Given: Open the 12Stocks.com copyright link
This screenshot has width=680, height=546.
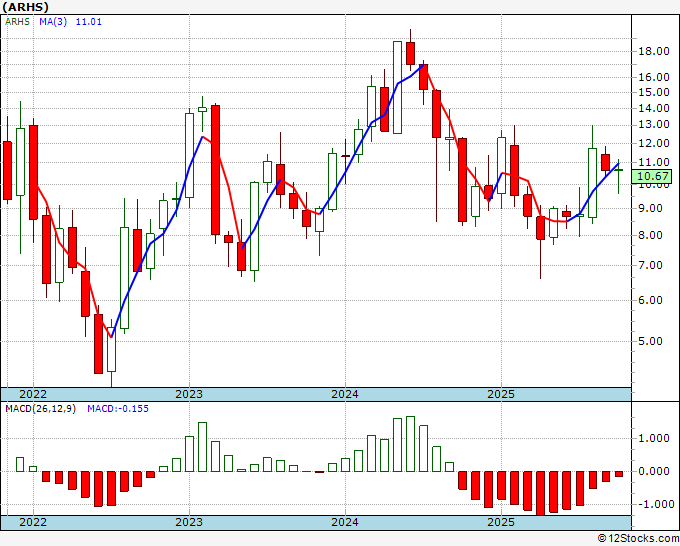Looking at the screenshot, I should [638, 539].
